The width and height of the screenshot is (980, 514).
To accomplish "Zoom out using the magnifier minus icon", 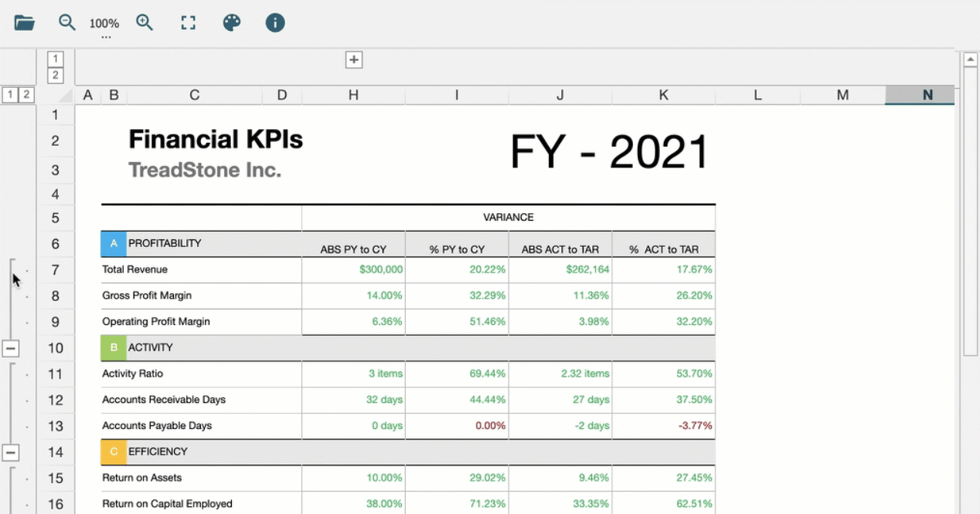I will [67, 23].
